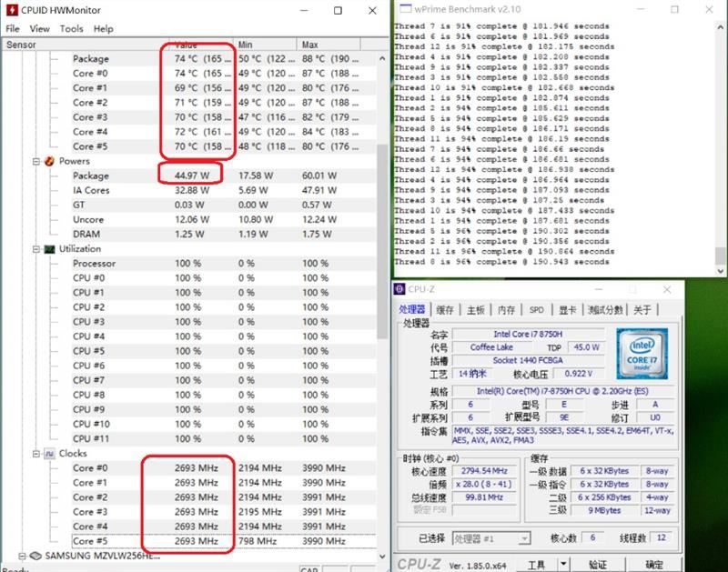This screenshot has height=572, width=728.
Task: Click the wPrime vertical scrollbar thumb
Action: 720,256
